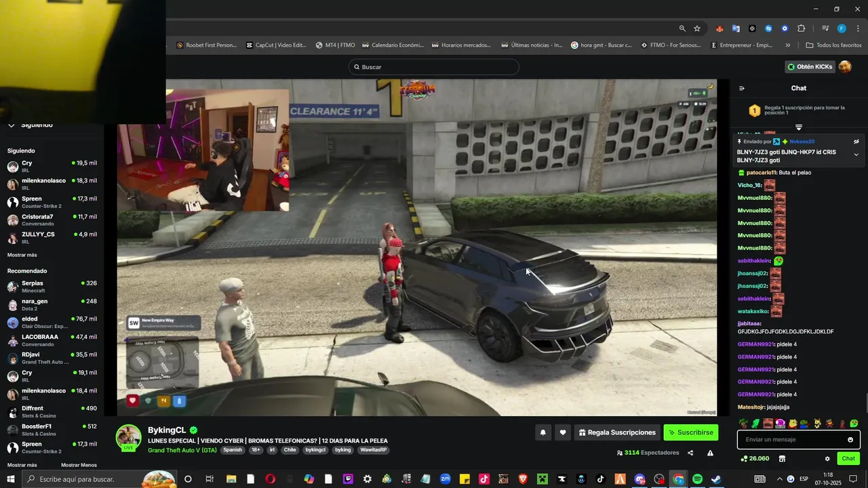The height and width of the screenshot is (488, 868).
Task: Open RDjavi Grand Theft Auto channel
Action: coord(52,358)
